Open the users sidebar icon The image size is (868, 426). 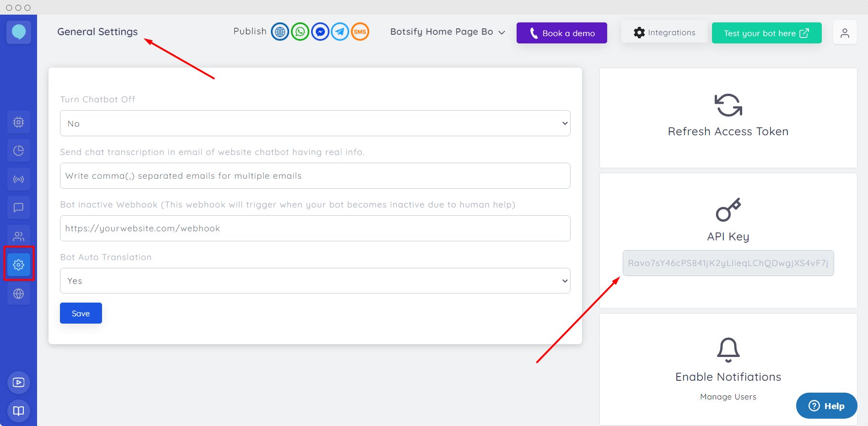point(19,236)
